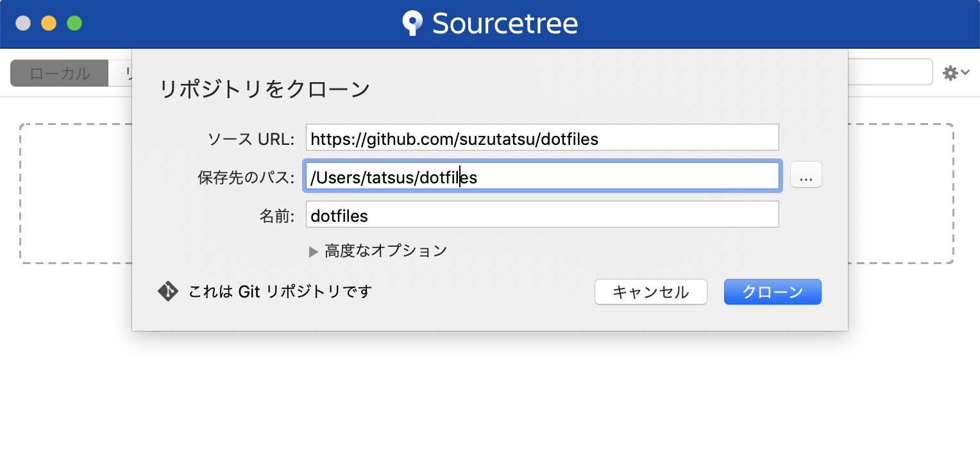Click the browse button next to 保存先のパス

coord(806,174)
